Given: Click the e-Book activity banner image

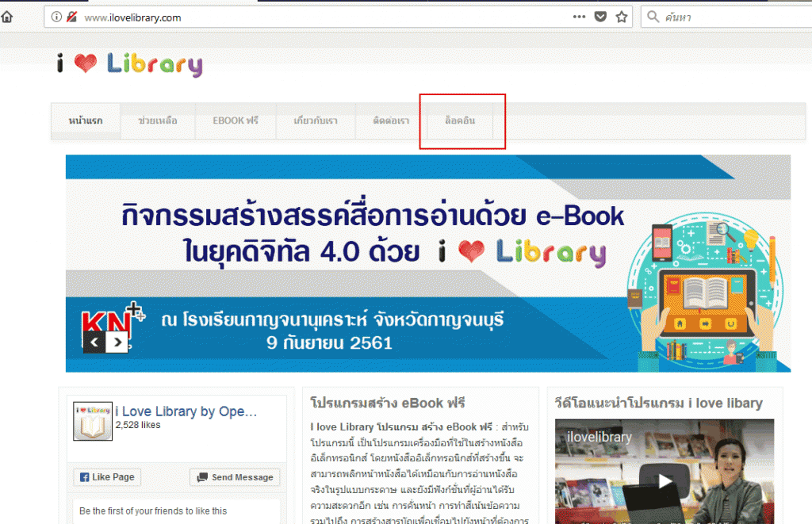Looking at the screenshot, I should coord(428,263).
